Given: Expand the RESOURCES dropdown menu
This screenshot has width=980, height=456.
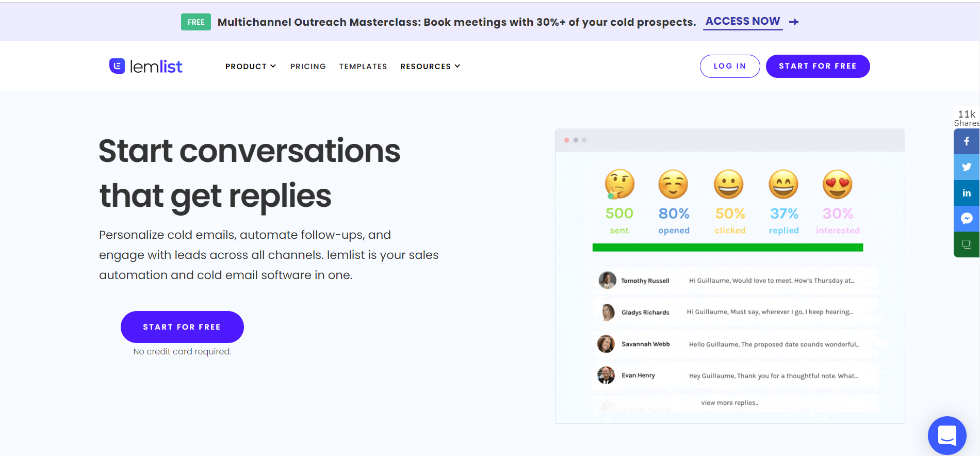Looking at the screenshot, I should pyautogui.click(x=430, y=67).
